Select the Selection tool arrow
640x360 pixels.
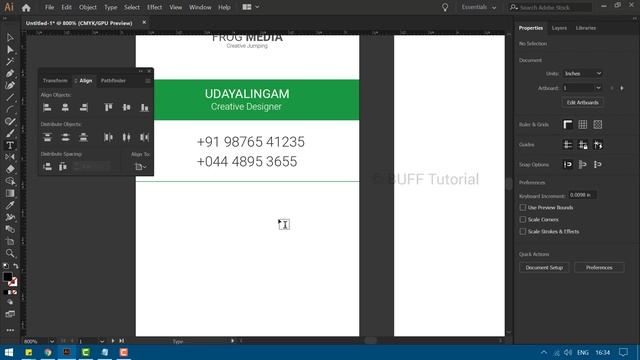pos(10,38)
